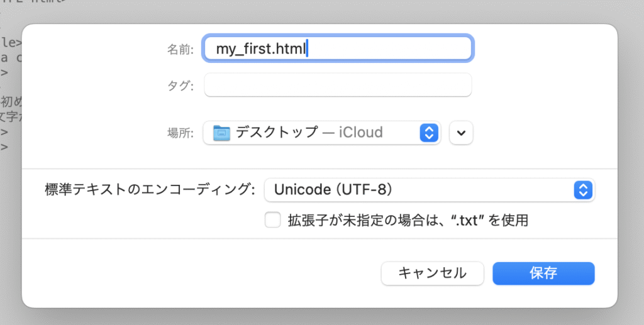The height and width of the screenshot is (325, 644).
Task: Click the up-down arrows on the location popup
Action: pos(428,133)
